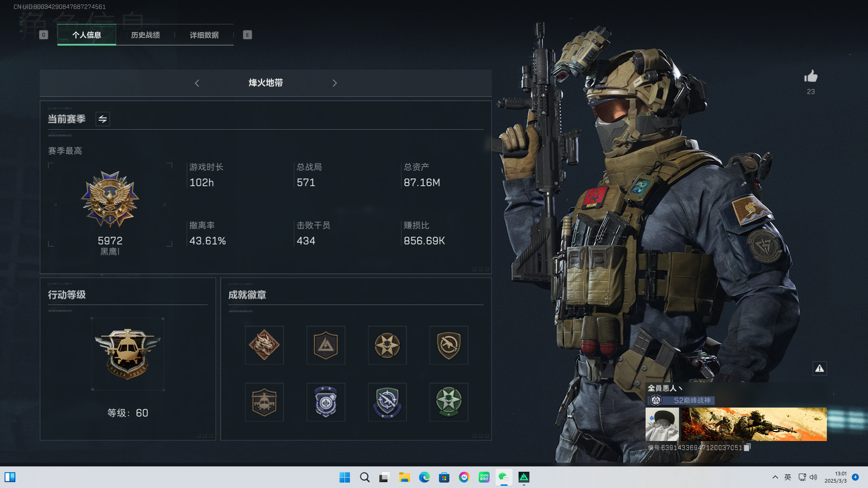Viewport: 868px width, 488px height.
Task: Click the player avatar thumbnail
Action: pos(662,424)
